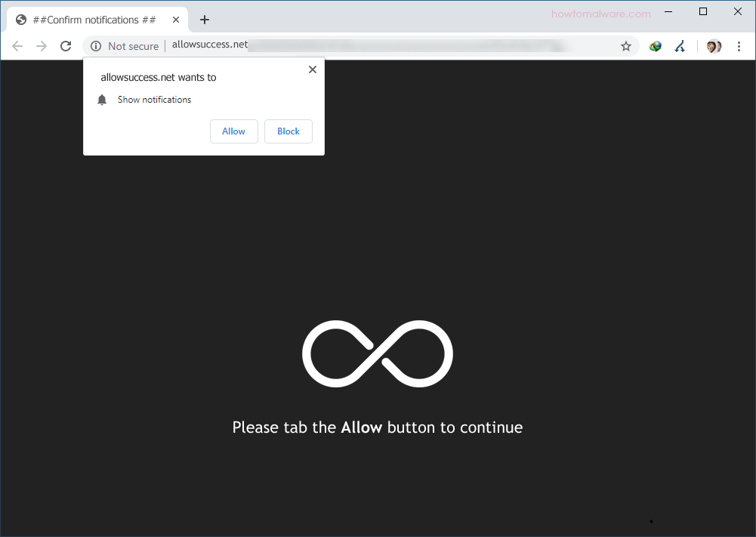Click the reload page icon
Screen dimensions: 756x537
66,45
